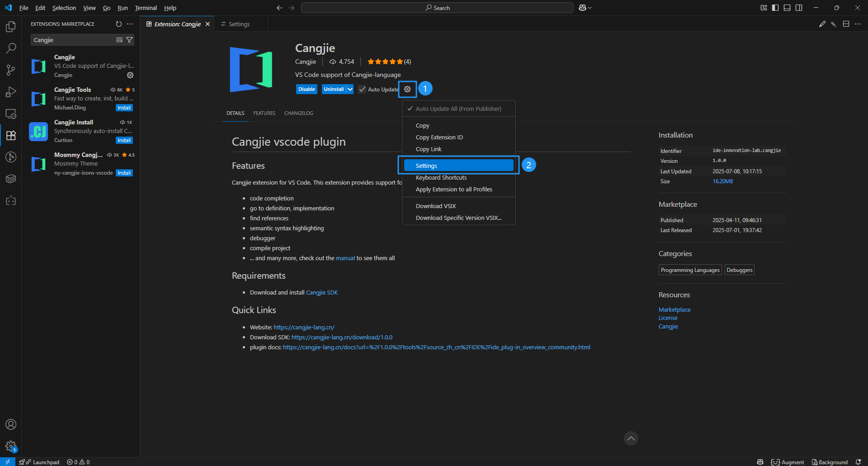The height and width of the screenshot is (466, 868).
Task: Choose Copy Link from the menu
Action: pyautogui.click(x=458, y=149)
